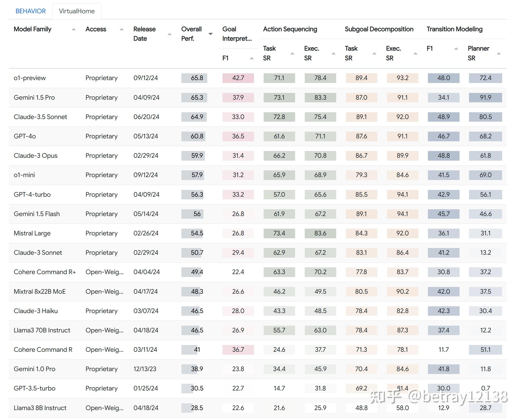Sort Action Sequencing by Task SR
Viewport: 521px width, 420px height.
293,54
